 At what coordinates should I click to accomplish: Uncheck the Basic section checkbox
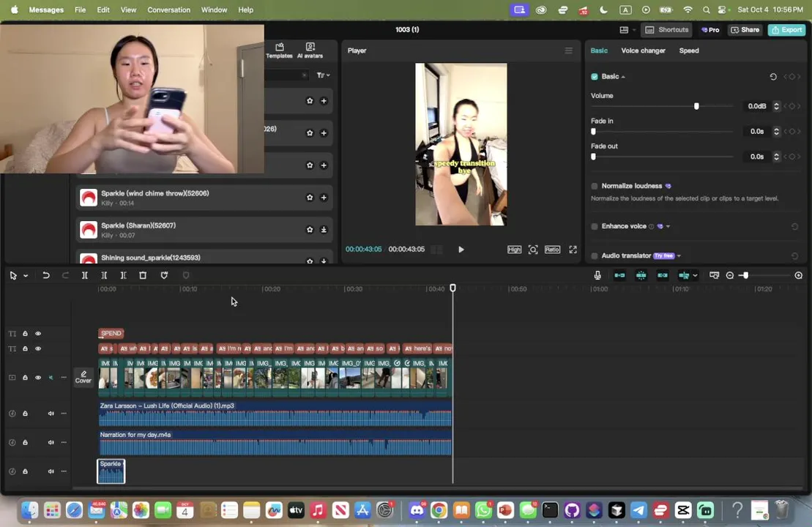tap(595, 77)
